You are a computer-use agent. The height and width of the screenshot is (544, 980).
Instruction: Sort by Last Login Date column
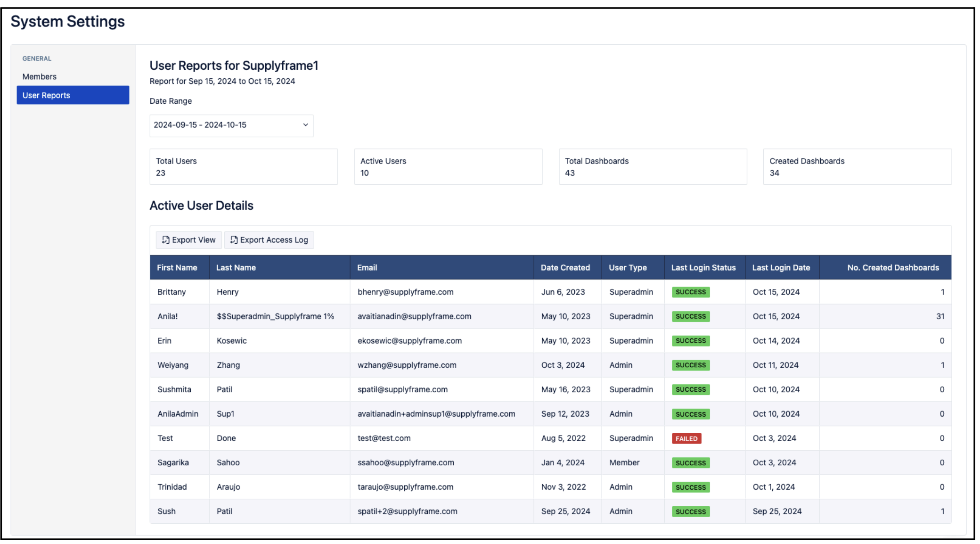point(781,268)
